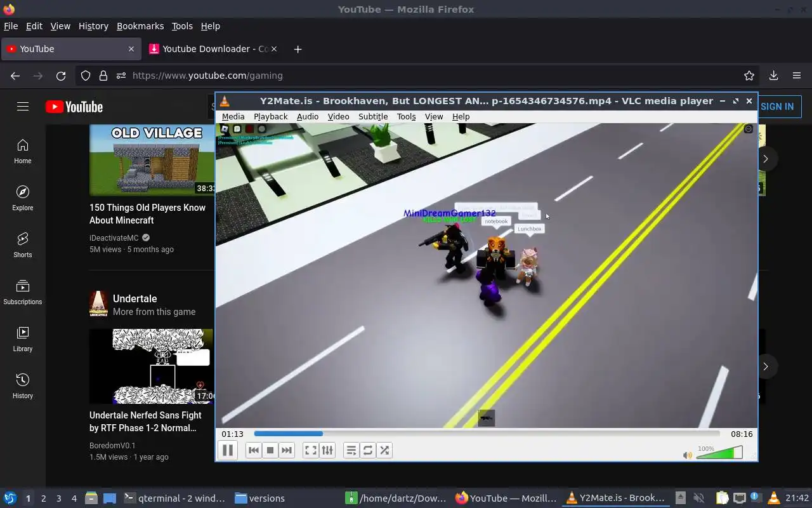812x508 pixels.
Task: Open YouTube Explore in sidebar
Action: pos(23,198)
